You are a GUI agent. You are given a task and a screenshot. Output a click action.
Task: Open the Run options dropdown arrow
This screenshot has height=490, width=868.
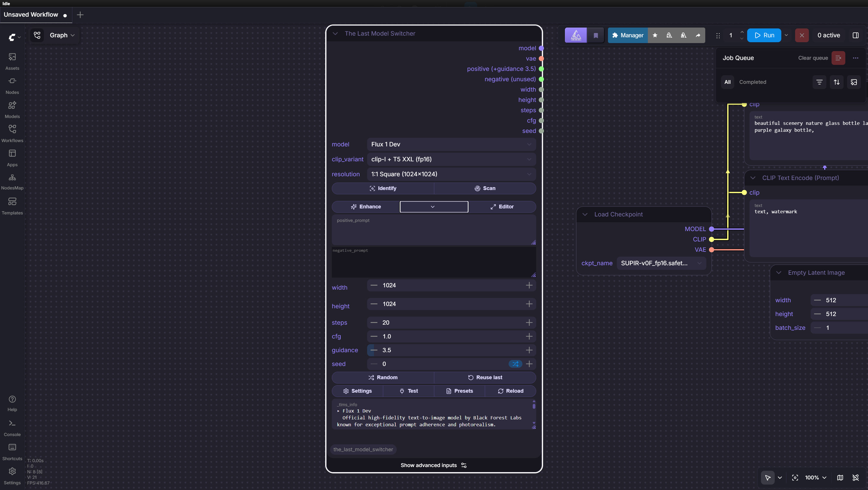(786, 35)
